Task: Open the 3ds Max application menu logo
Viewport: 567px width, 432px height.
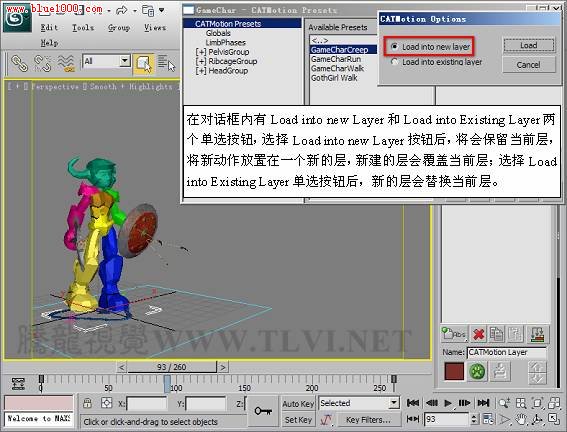Action: 17,18
